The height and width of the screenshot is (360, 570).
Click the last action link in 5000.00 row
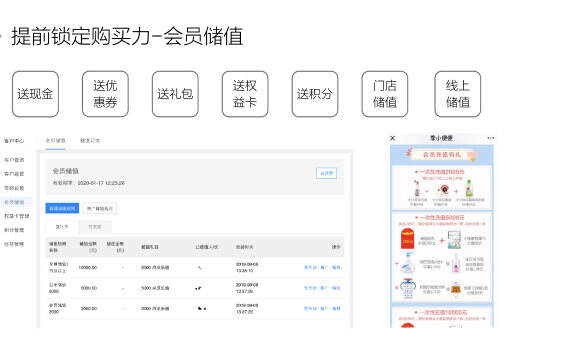(x=336, y=288)
